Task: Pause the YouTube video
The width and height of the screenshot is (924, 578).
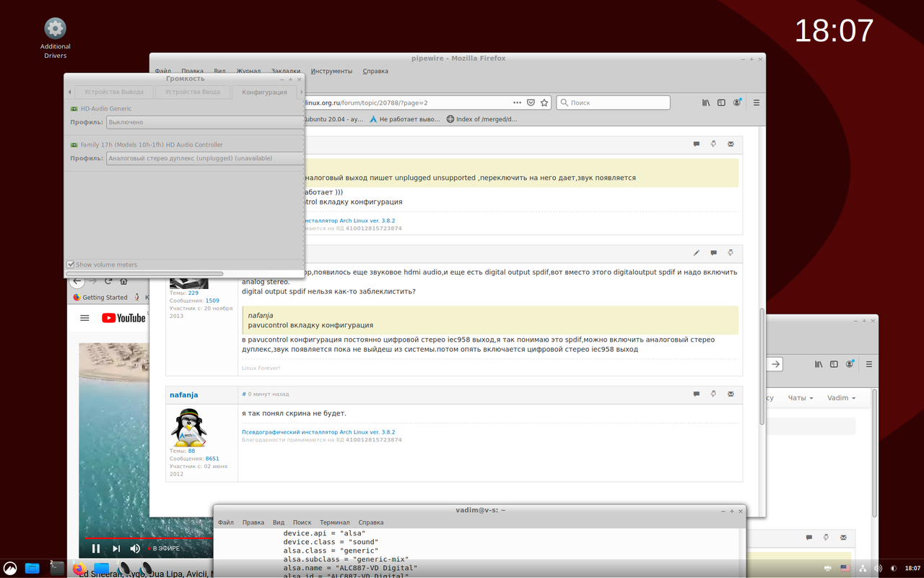Action: coord(96,548)
